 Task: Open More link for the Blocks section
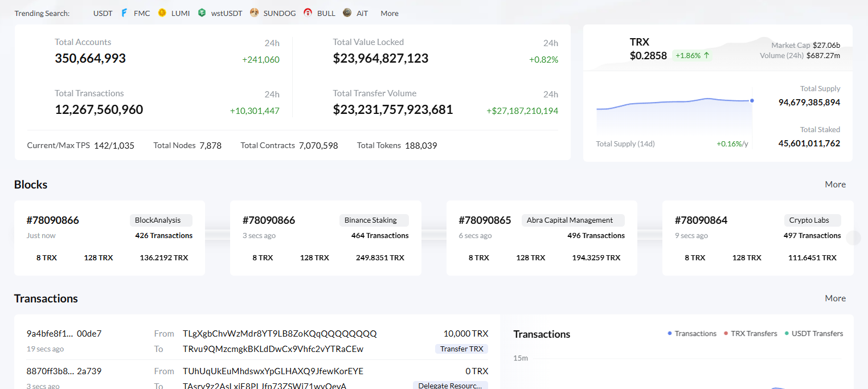click(x=835, y=185)
